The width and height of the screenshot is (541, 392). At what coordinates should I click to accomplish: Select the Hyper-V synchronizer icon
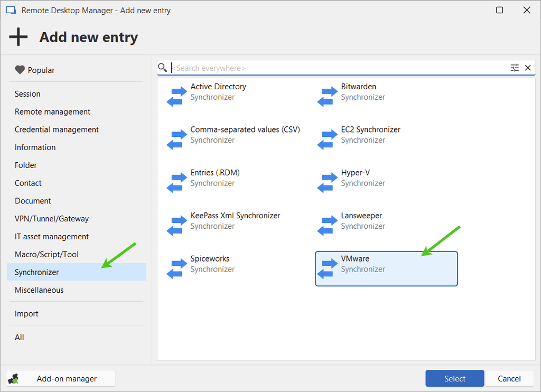click(328, 182)
